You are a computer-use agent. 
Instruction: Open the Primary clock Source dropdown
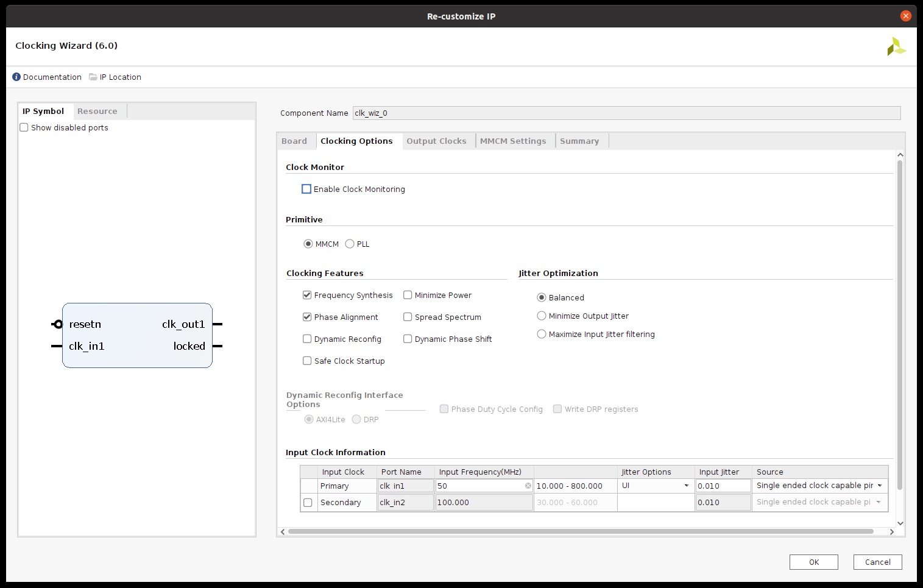coord(819,486)
